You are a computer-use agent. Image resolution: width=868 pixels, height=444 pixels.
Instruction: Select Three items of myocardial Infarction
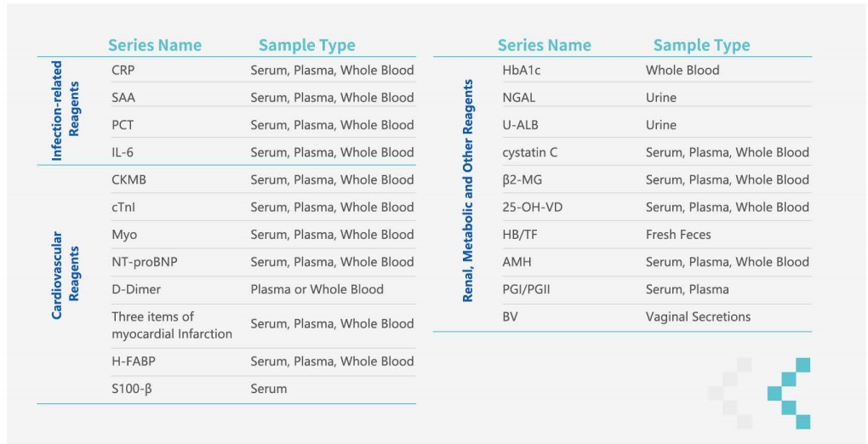pyautogui.click(x=171, y=325)
